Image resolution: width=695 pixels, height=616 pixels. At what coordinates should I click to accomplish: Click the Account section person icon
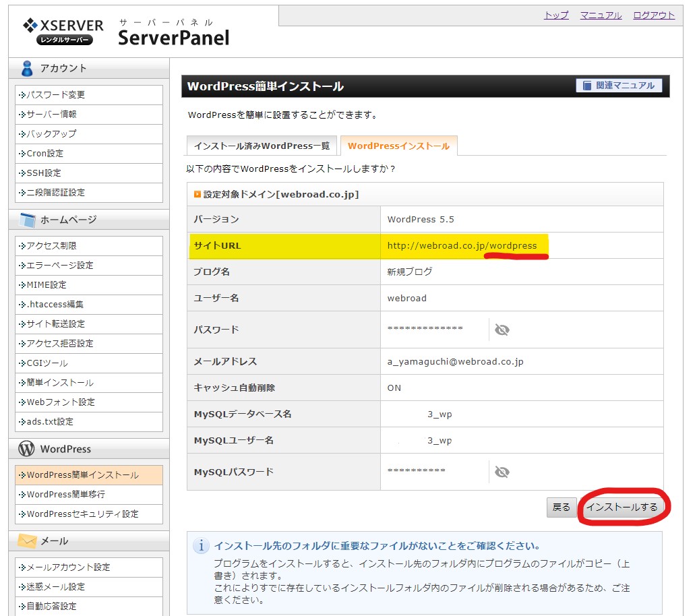[27, 68]
